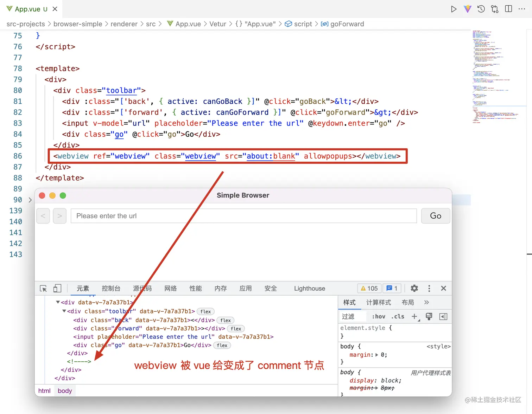Open the timeline history icon
Viewport: 532px width, 414px height.
point(481,9)
